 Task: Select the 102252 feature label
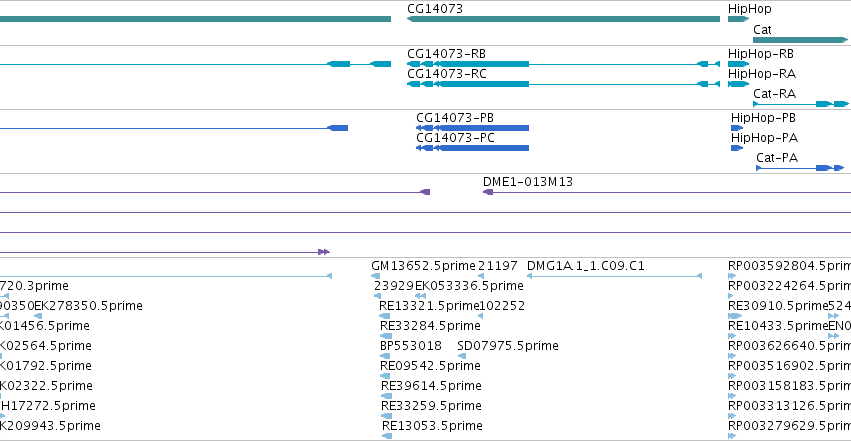pyautogui.click(x=502, y=306)
